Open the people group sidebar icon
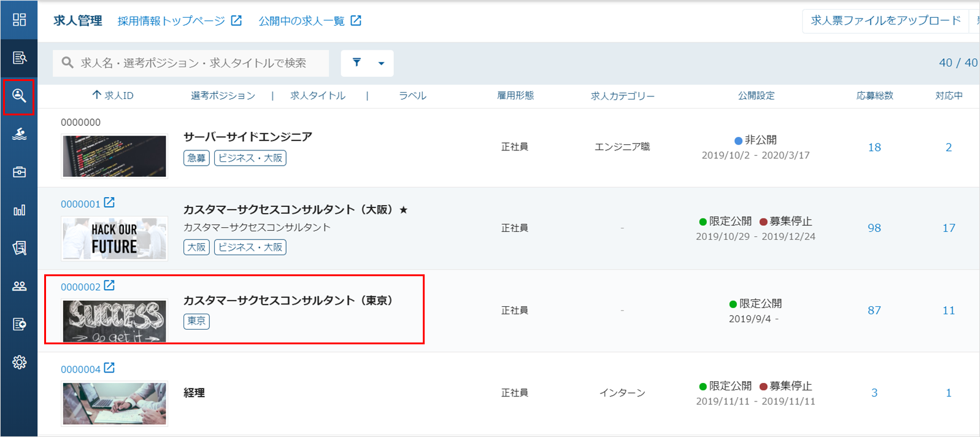This screenshot has width=980, height=437. click(19, 286)
